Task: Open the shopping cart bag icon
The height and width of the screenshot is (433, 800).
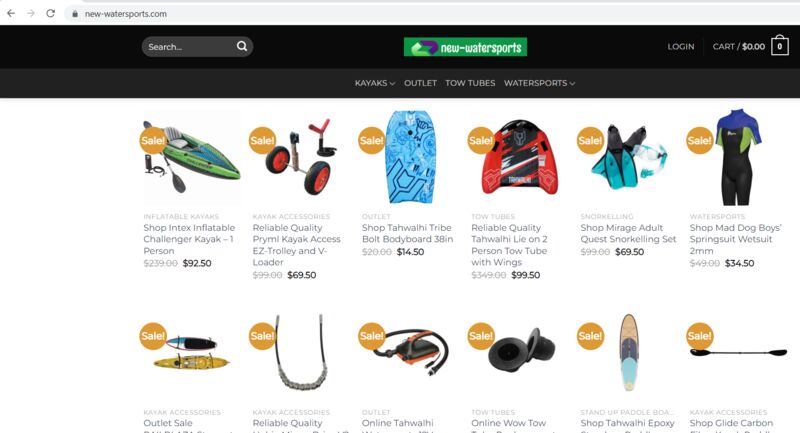Action: [780, 46]
